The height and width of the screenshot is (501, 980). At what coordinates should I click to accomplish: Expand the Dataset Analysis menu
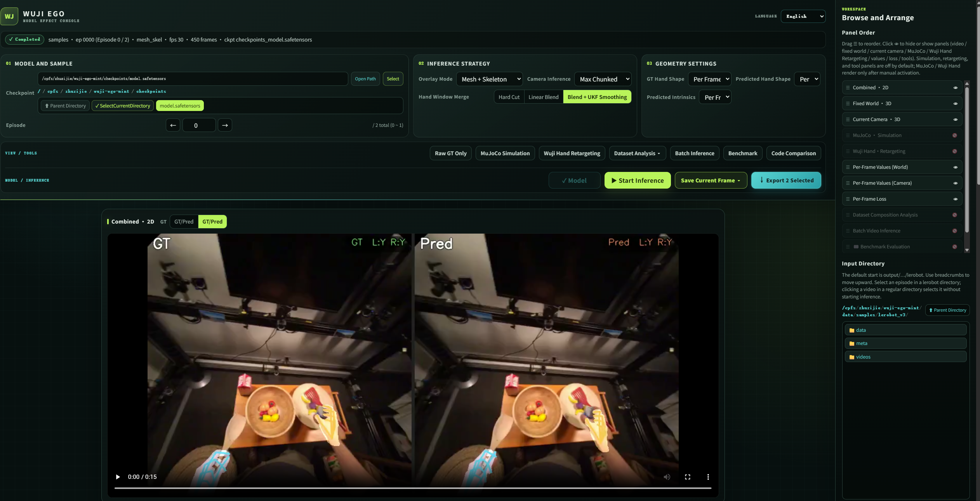tap(637, 153)
